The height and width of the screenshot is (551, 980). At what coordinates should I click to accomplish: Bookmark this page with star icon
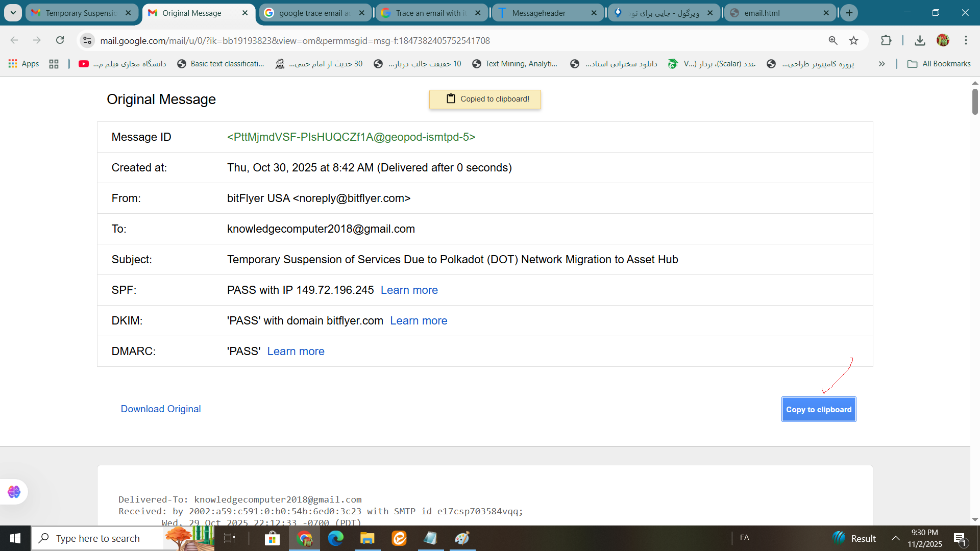point(853,40)
